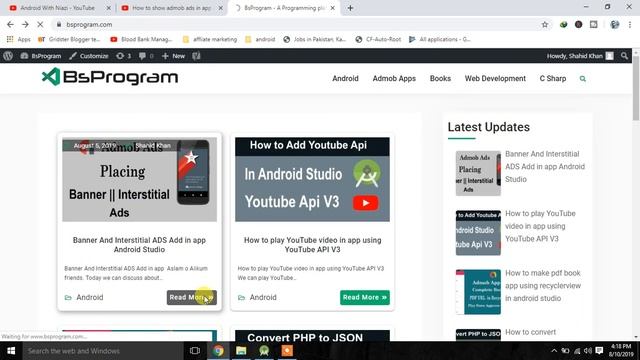Switch to the How to show admob ads tab
Viewport: 640px width, 360px height.
171,8
